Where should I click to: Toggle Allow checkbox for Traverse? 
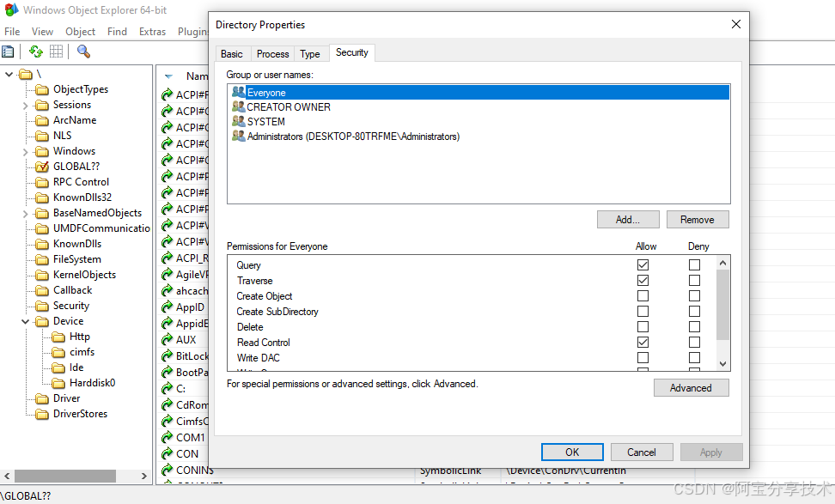tap(643, 280)
